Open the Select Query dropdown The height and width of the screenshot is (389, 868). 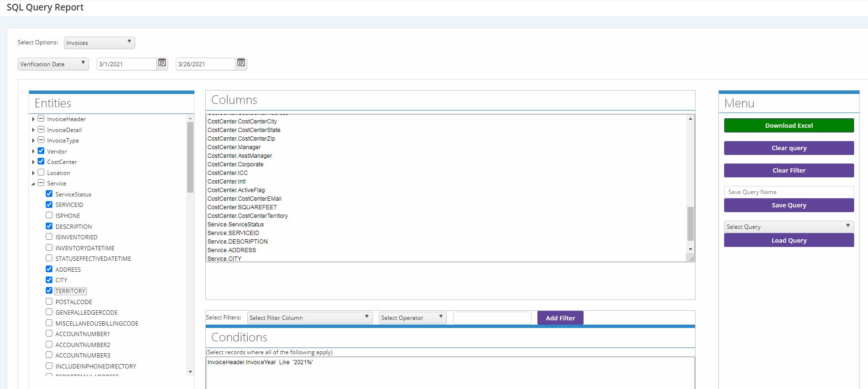(x=788, y=226)
